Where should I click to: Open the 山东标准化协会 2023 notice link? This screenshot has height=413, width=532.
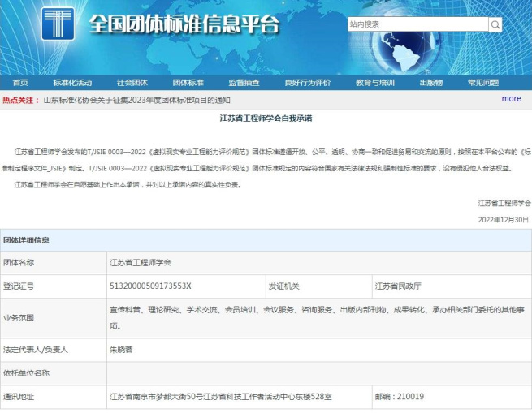[136, 100]
